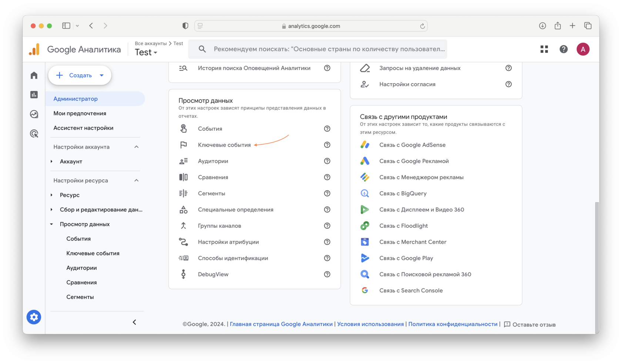
Task: Open Safari sidebar options chevron
Action: pyautogui.click(x=77, y=26)
